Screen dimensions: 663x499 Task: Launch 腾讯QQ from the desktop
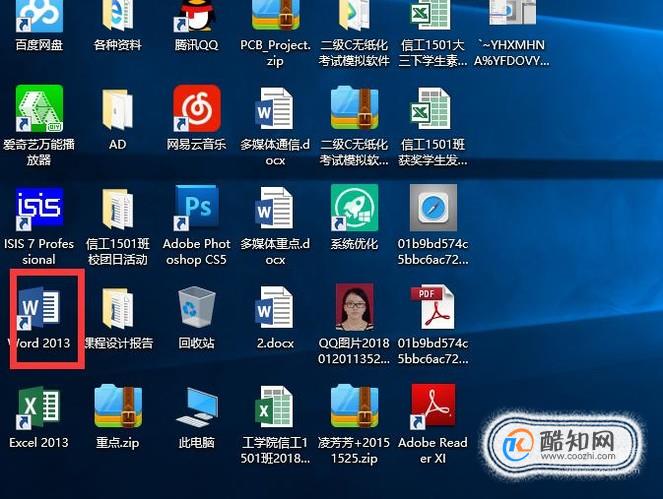click(x=196, y=16)
